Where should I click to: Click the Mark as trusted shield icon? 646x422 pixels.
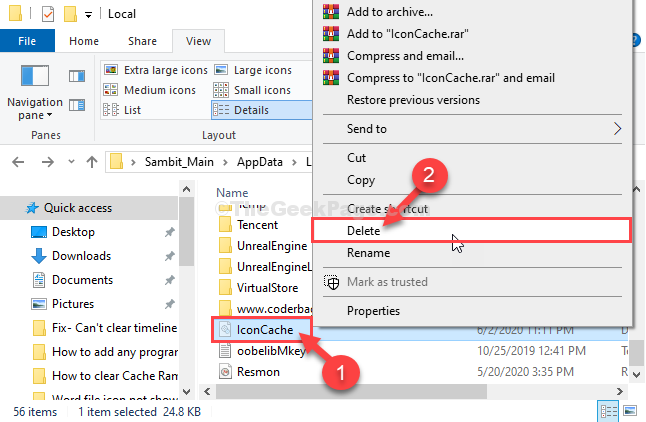point(331,282)
